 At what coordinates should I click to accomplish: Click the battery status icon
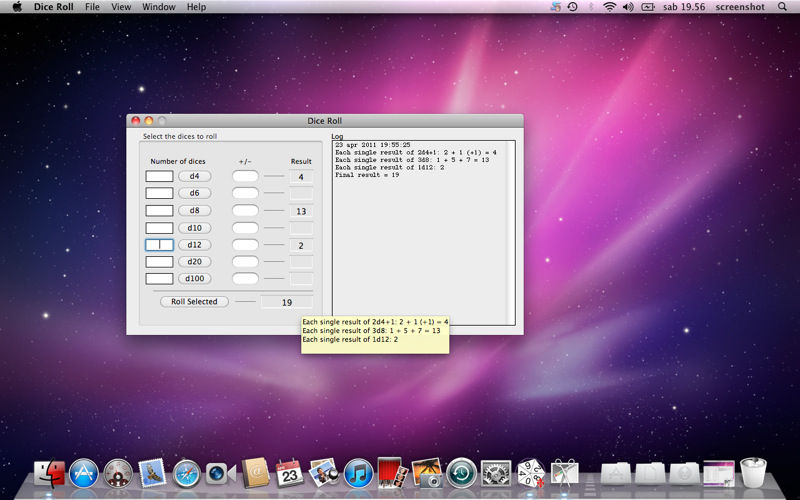(x=648, y=7)
